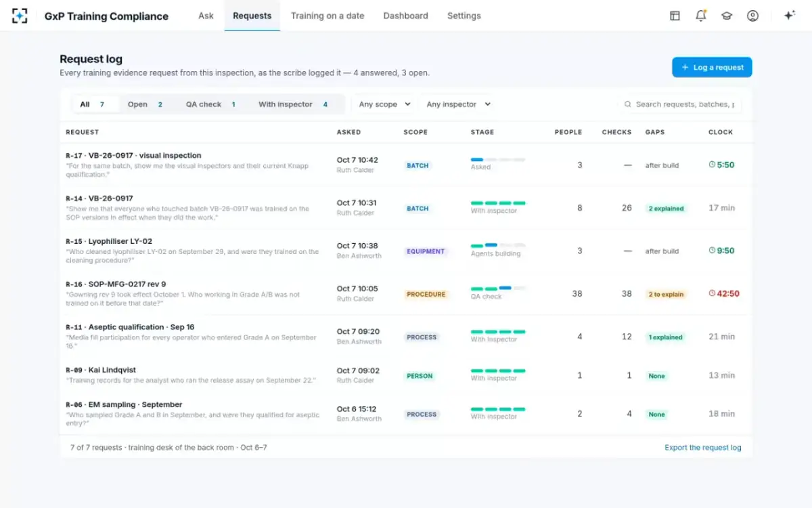Screen dimensions: 812x508
Task: Click the PROCESS tag on R-11 row
Action: pyautogui.click(x=422, y=337)
